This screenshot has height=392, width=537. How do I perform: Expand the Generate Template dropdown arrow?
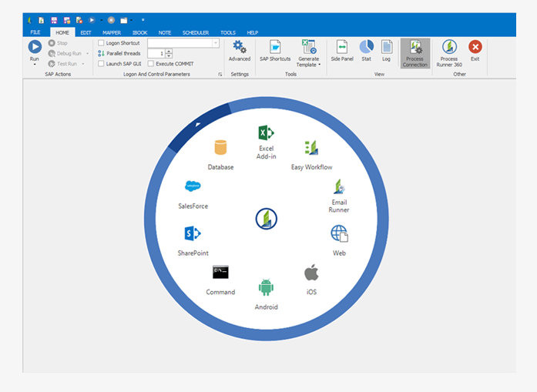pos(320,65)
